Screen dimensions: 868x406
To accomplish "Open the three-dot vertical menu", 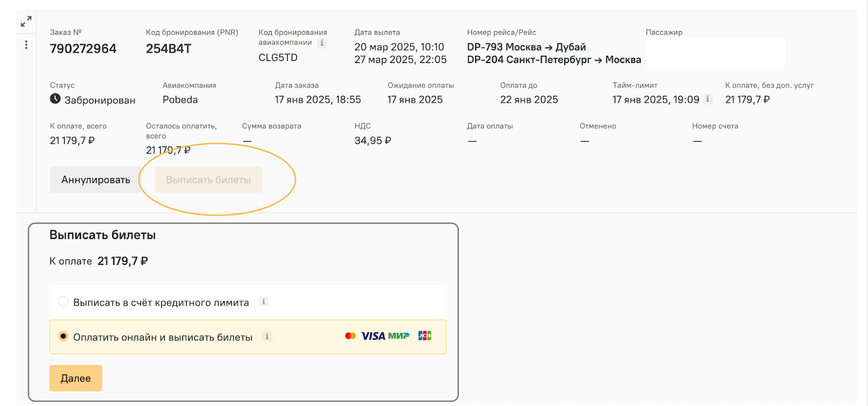I will click(x=26, y=45).
